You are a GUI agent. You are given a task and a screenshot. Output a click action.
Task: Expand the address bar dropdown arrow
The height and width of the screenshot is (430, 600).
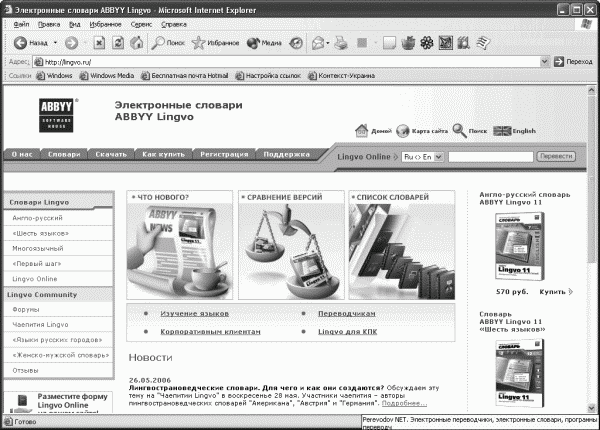coord(545,62)
